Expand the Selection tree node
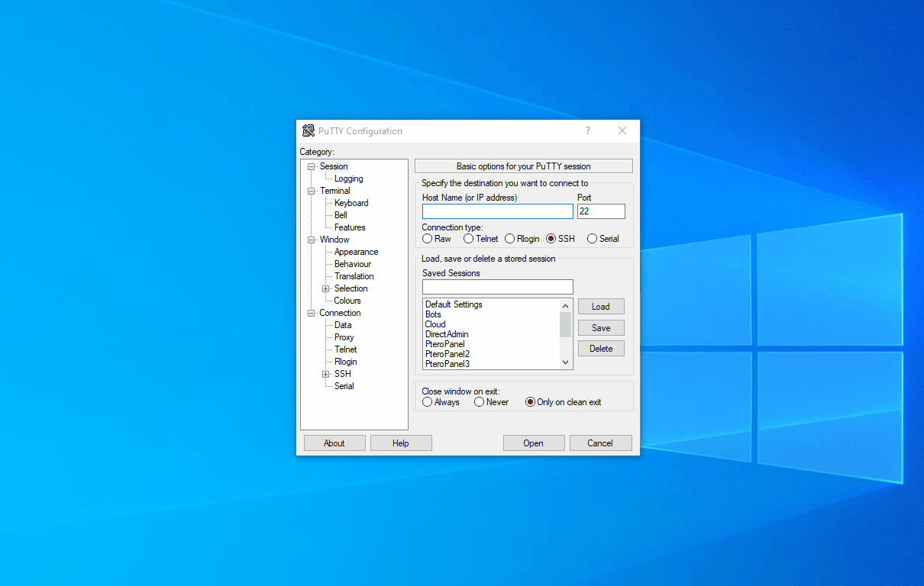Viewport: 924px width, 586px height. tap(326, 288)
